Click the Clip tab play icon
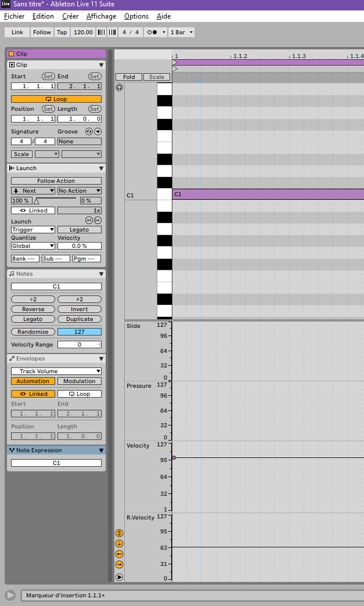This screenshot has height=606, width=364. (x=12, y=65)
